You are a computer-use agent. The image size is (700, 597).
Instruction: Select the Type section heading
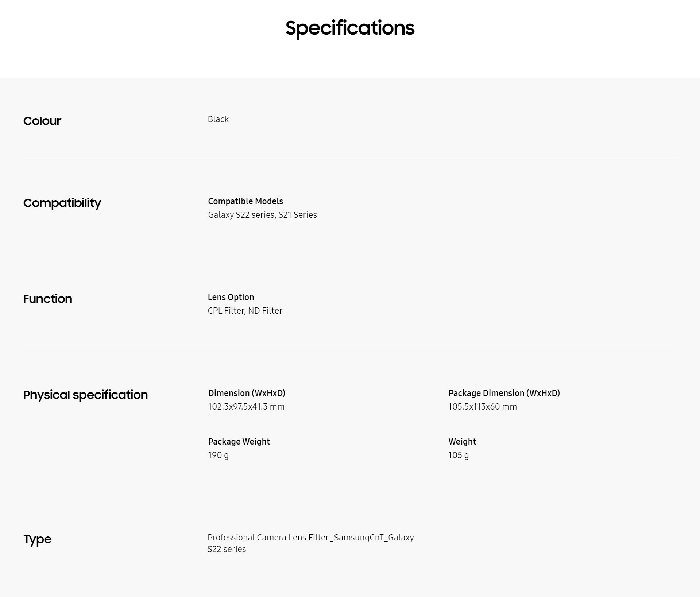point(37,539)
